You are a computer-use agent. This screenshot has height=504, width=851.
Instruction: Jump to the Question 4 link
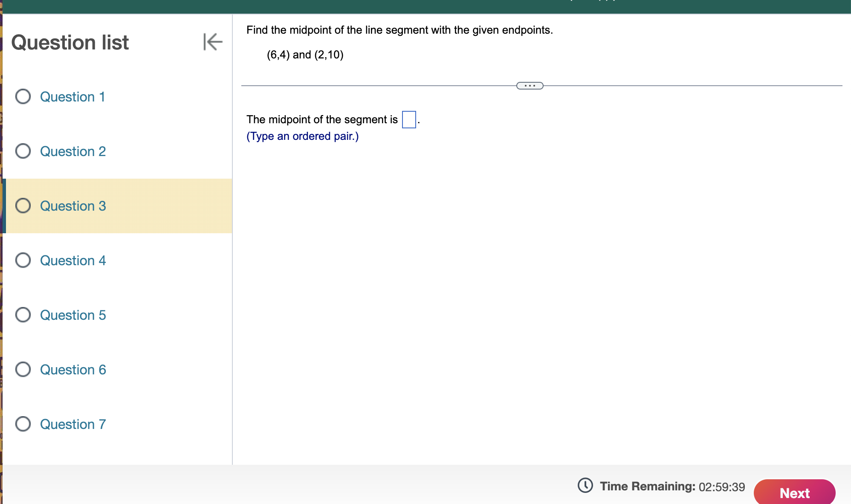pyautogui.click(x=73, y=261)
